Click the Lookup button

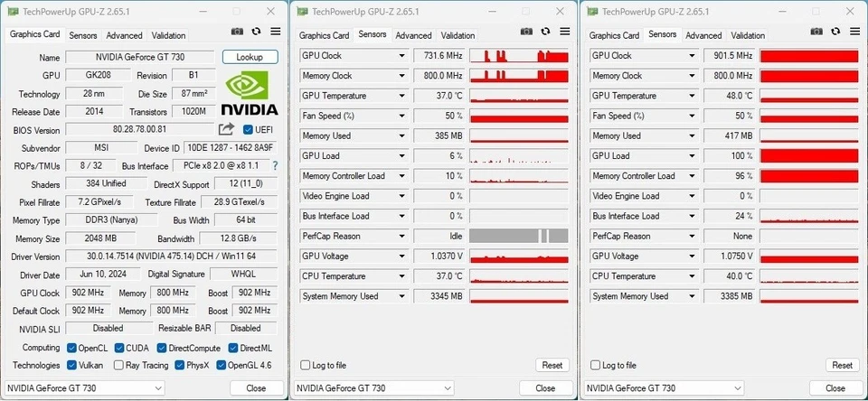point(250,57)
